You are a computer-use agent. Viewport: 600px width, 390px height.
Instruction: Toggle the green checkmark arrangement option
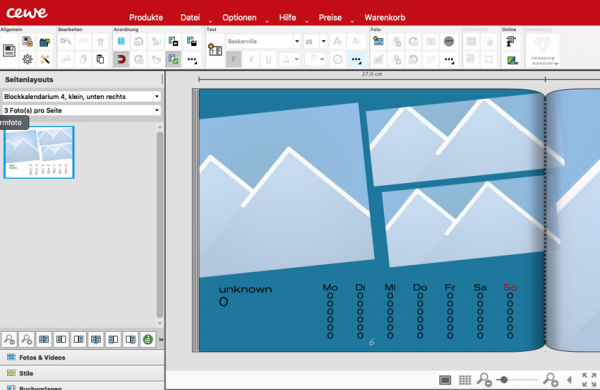coord(173,59)
